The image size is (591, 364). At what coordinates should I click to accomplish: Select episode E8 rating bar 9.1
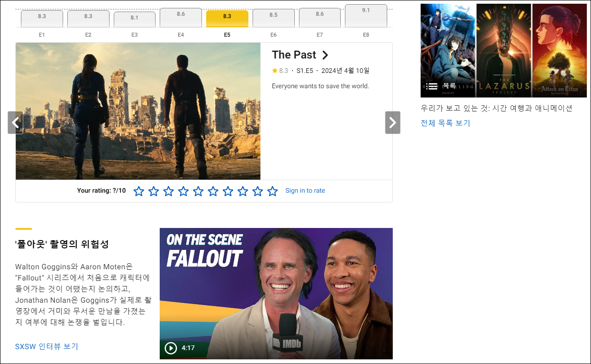coord(366,16)
